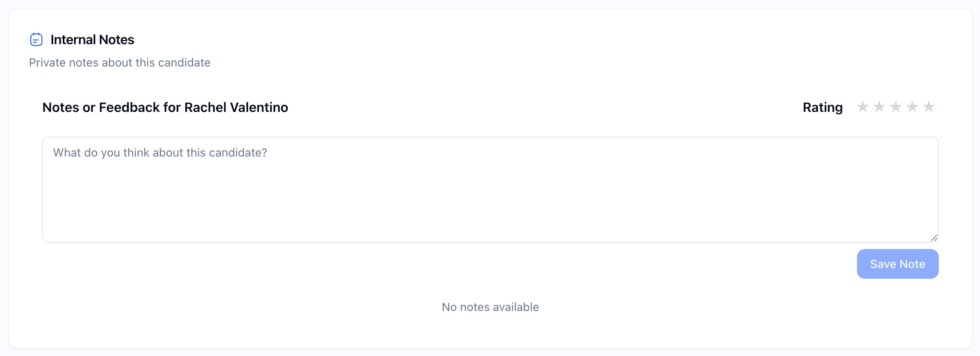Click the Internal Notes notepad icon

pos(36,40)
